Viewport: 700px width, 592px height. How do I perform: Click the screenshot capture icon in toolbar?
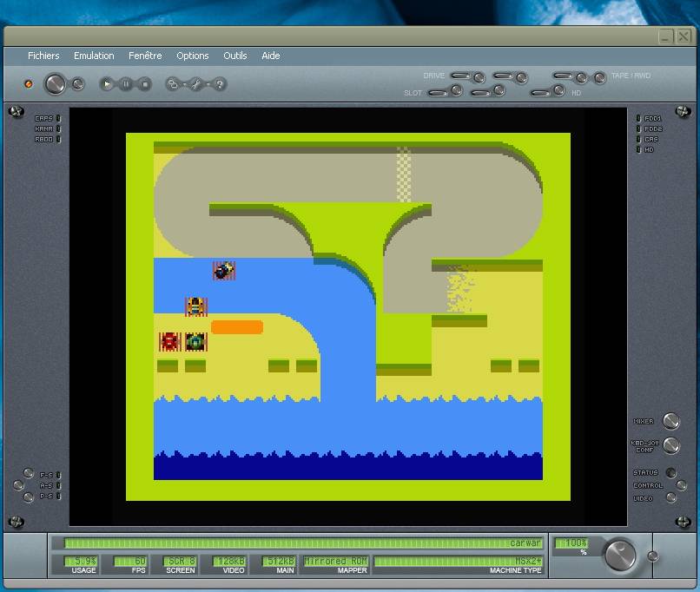(x=173, y=84)
